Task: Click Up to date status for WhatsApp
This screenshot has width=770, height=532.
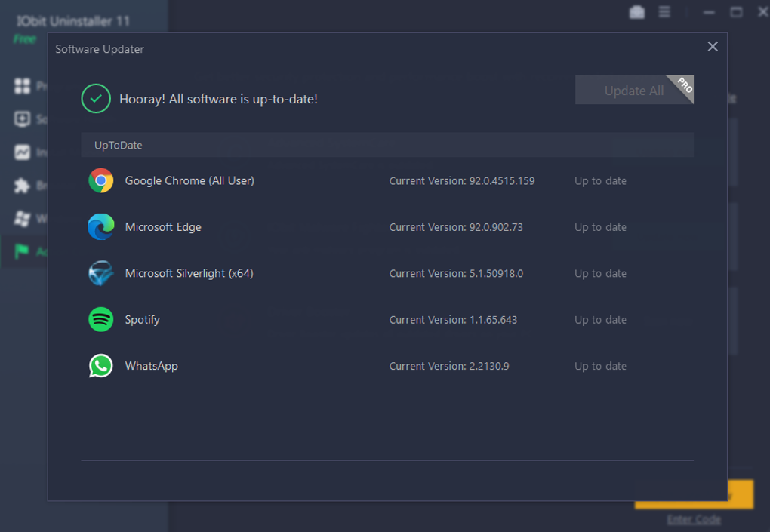Action: (600, 366)
